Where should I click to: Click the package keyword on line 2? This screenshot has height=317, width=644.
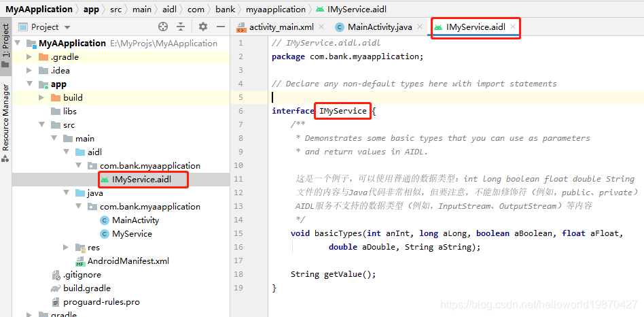click(x=288, y=56)
